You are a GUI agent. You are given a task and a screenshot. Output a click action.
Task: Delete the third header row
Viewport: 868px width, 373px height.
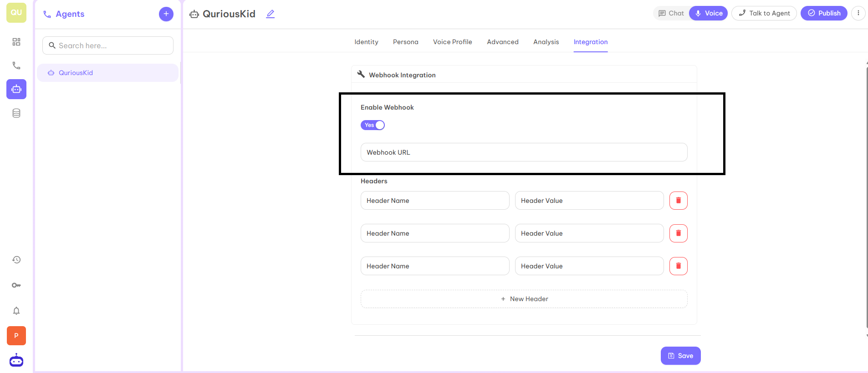click(679, 266)
